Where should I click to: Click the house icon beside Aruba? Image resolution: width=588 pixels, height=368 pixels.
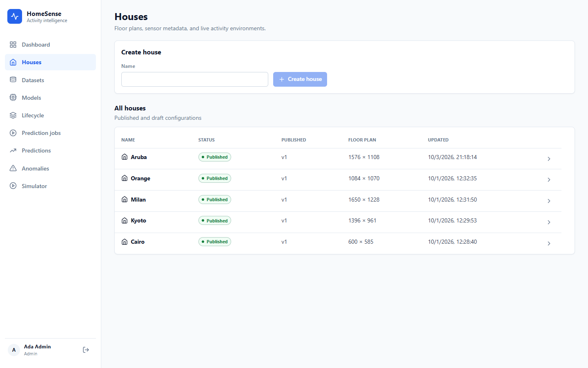[125, 157]
